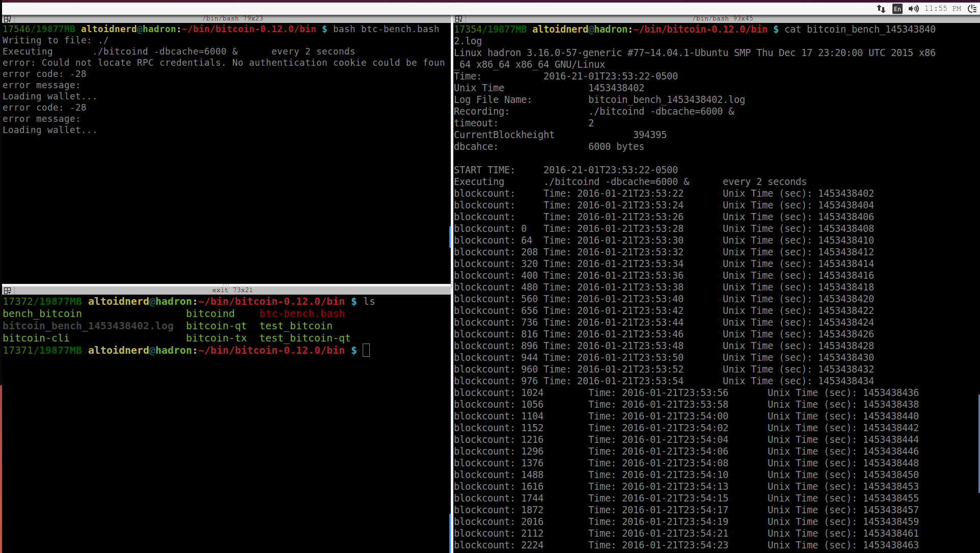Open the system session power menu

click(972, 9)
